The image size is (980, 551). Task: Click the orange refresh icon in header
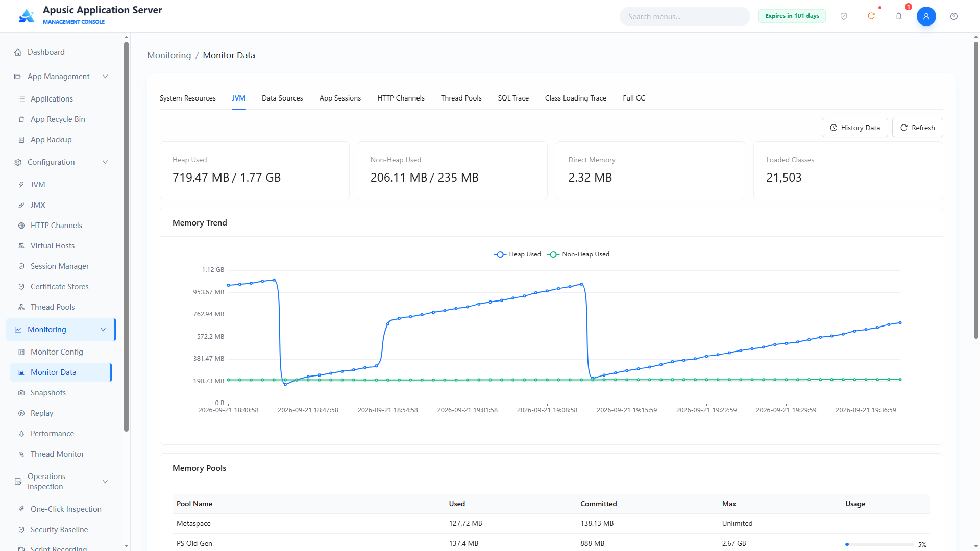point(871,16)
